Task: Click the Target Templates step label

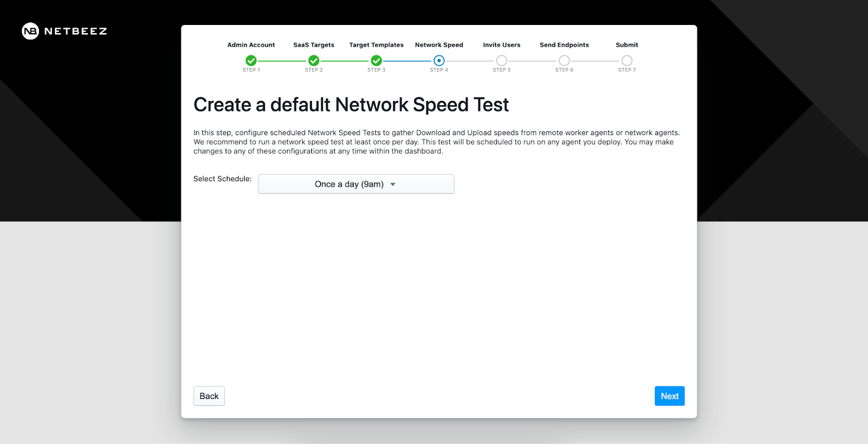Action: pos(376,45)
